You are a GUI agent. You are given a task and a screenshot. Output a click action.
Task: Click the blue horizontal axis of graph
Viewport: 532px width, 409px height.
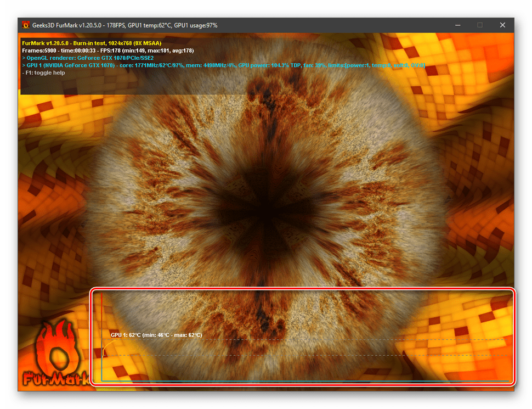[x=302, y=380]
